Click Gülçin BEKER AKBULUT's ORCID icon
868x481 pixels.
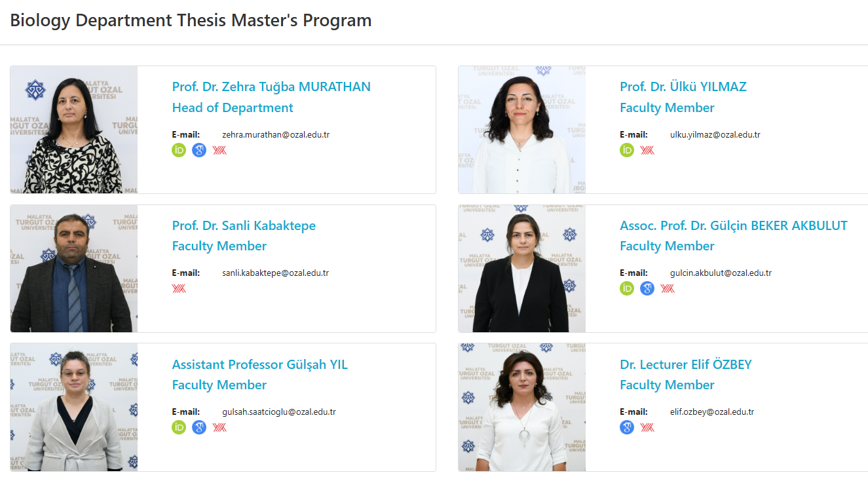627,288
